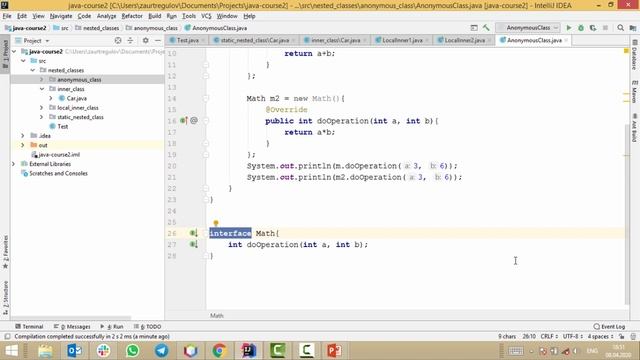Hide the Project panel

tap(158, 40)
